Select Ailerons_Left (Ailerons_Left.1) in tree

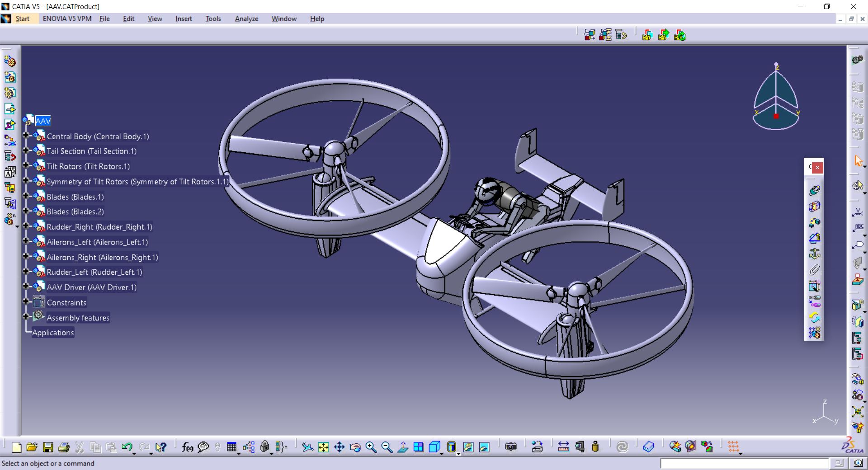click(x=97, y=242)
